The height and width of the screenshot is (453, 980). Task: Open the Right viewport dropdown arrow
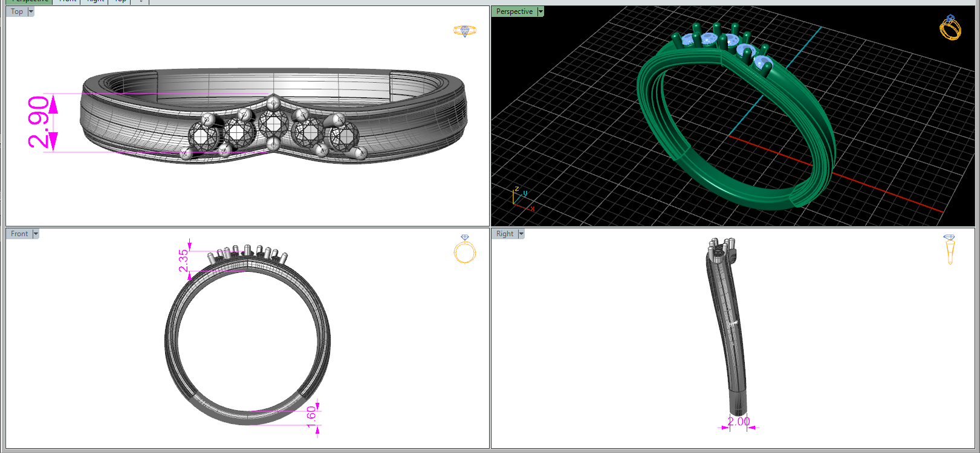521,234
